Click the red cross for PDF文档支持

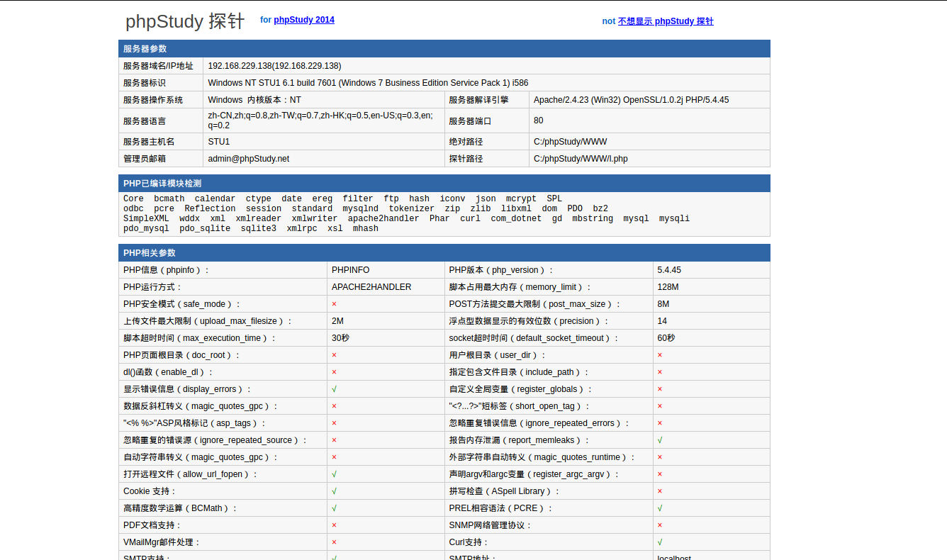(x=334, y=525)
